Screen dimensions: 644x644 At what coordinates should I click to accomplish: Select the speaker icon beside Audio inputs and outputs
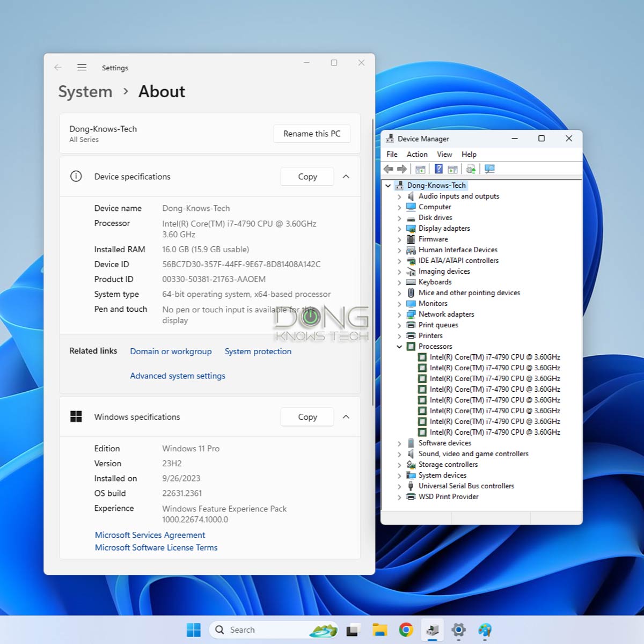coord(411,196)
